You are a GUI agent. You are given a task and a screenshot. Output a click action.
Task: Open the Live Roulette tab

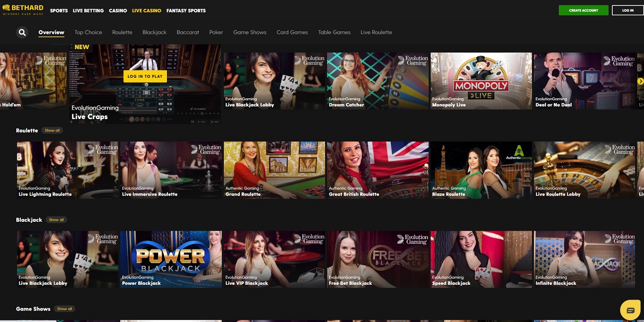376,32
